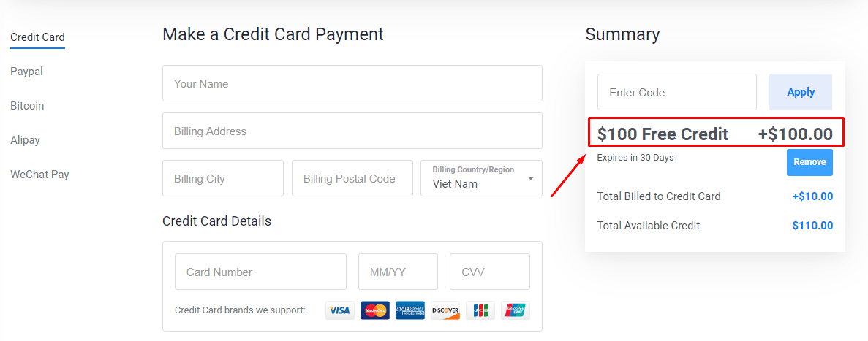Click into the Billing Address field
This screenshot has height=341, width=868.
[x=352, y=131]
